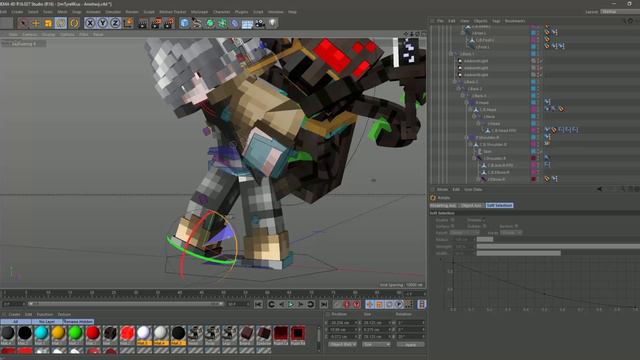Open the Bookmarks menu in object manager

pyautogui.click(x=515, y=21)
